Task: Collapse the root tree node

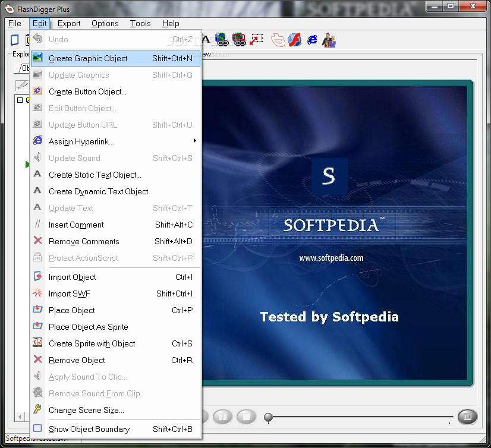Action: coord(20,100)
